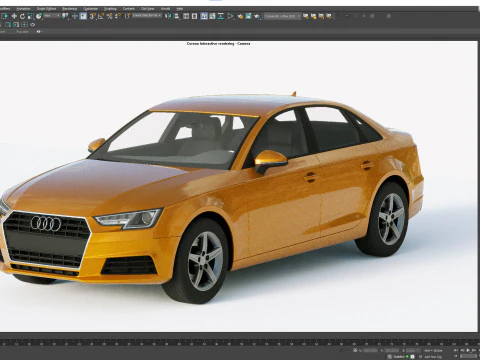480x360 pixels.
Task: Open the Rendered Frame Window
Action: point(249,16)
